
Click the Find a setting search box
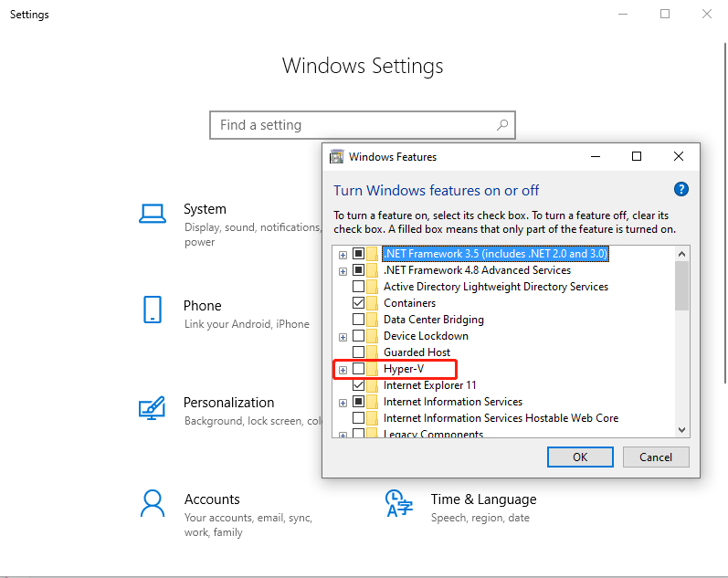coord(362,125)
